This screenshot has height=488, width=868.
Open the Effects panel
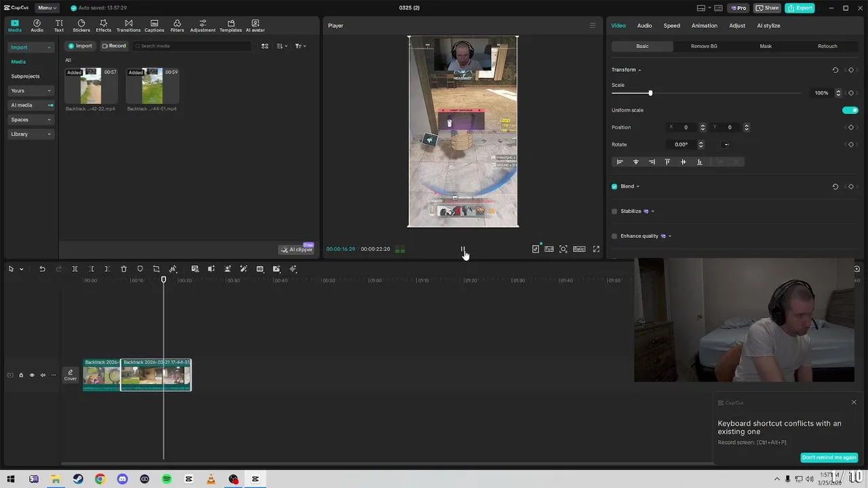coord(104,26)
